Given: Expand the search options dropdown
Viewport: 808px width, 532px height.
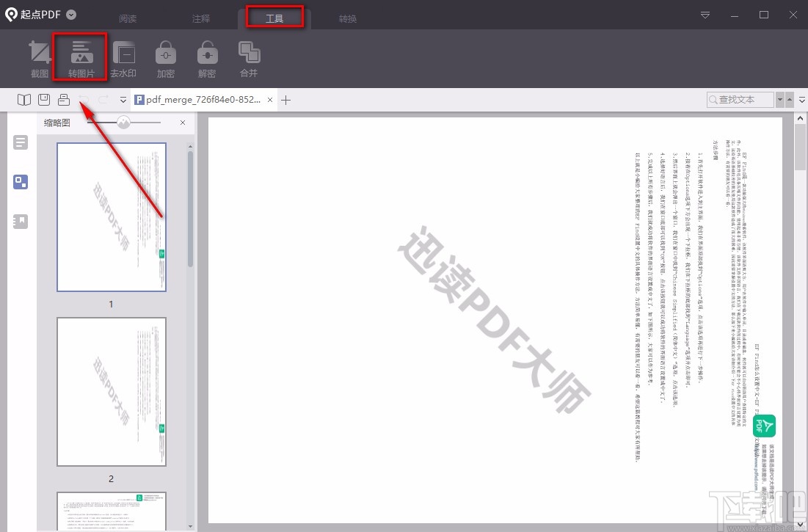Looking at the screenshot, I should [802, 99].
